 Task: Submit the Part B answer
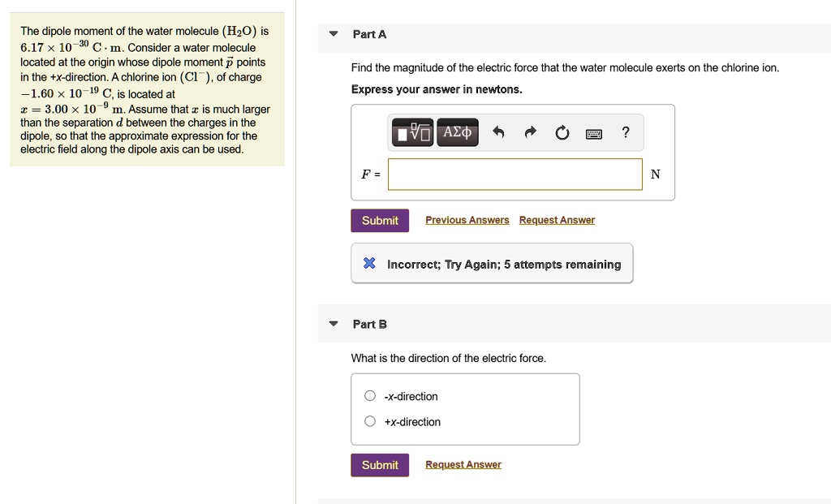[380, 465]
